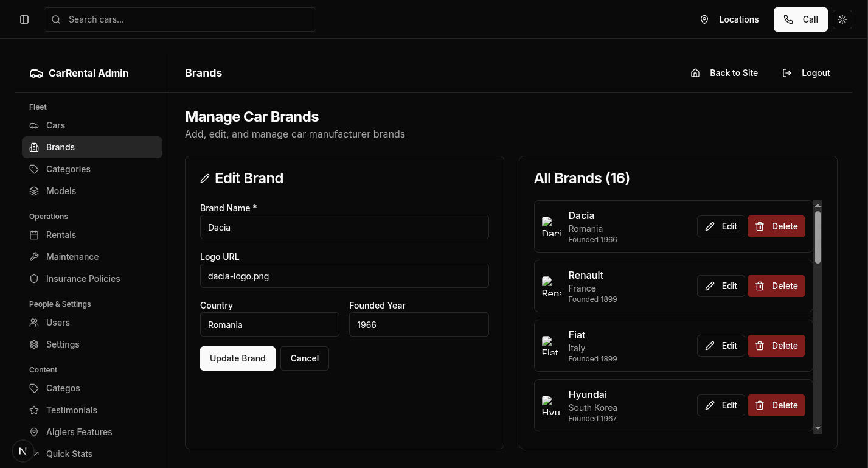This screenshot has width=868, height=468.
Task: Click the Next.js dev tools N badge
Action: tap(23, 451)
